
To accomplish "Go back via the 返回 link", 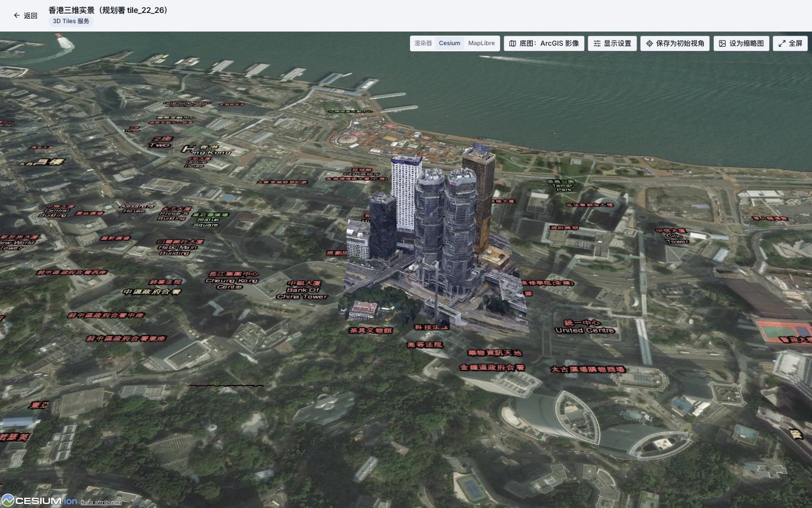I will pyautogui.click(x=25, y=16).
